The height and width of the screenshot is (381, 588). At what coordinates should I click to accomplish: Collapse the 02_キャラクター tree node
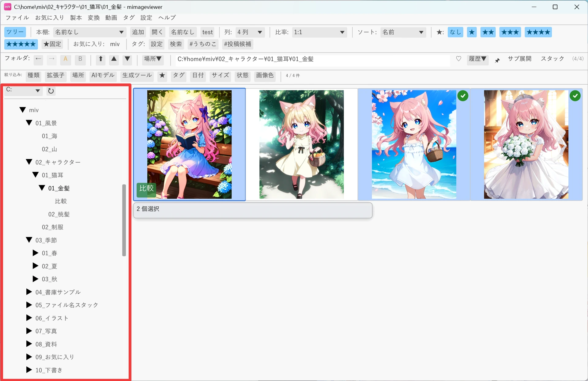[x=29, y=162]
